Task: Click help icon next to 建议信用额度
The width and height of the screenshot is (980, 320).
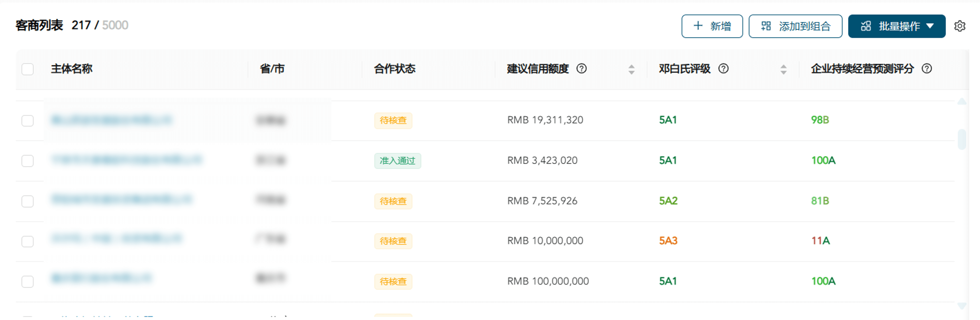Action: (581, 69)
